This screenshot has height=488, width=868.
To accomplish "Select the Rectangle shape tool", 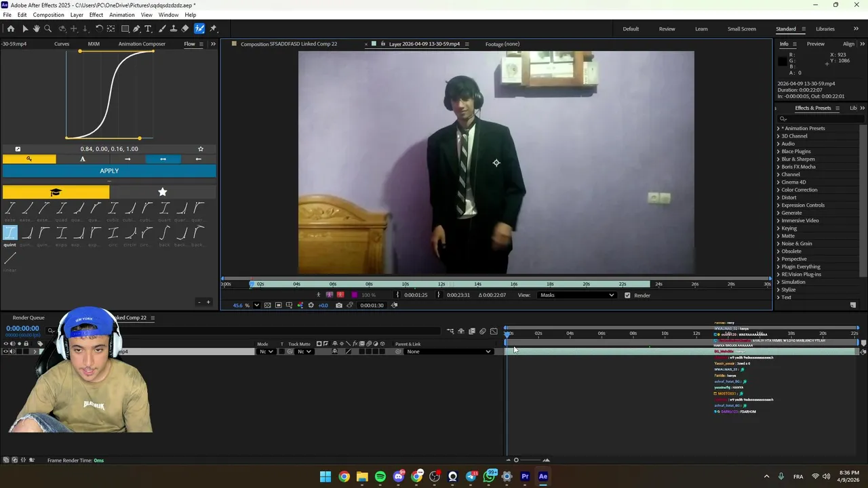I will 125,28.
